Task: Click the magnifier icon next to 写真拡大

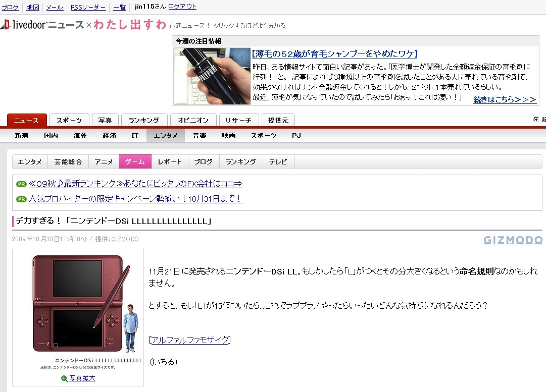Action: click(x=64, y=378)
